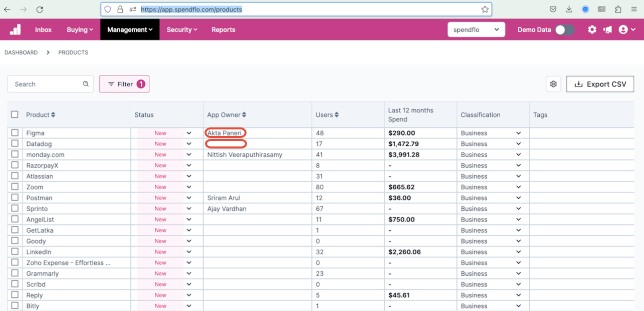
Task: Check the Figma row checkbox
Action: (x=15, y=133)
